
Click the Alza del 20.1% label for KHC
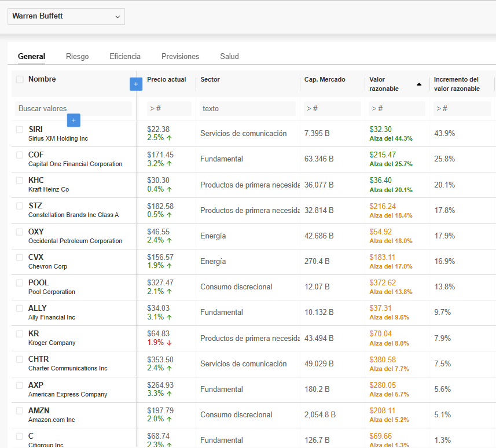click(x=391, y=190)
